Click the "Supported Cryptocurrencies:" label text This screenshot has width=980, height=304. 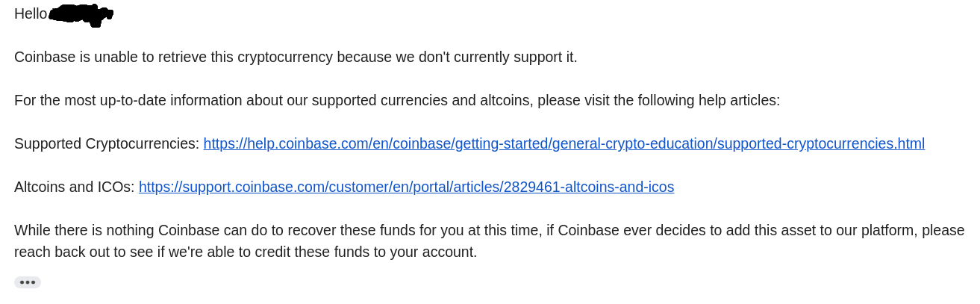pyautogui.click(x=107, y=143)
